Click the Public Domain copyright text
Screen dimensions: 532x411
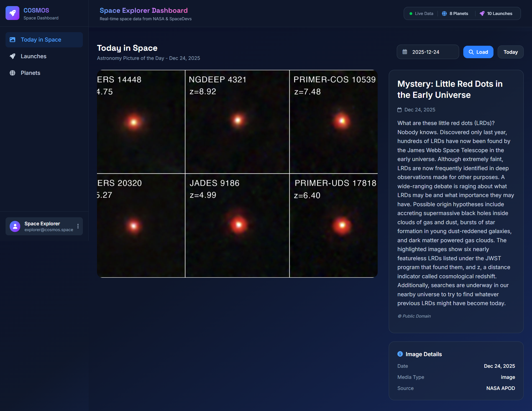[x=414, y=316]
